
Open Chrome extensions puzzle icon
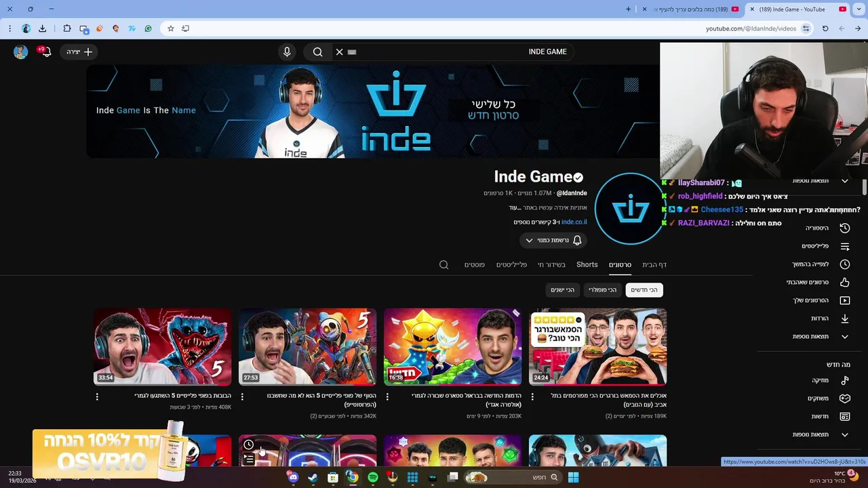pos(66,28)
